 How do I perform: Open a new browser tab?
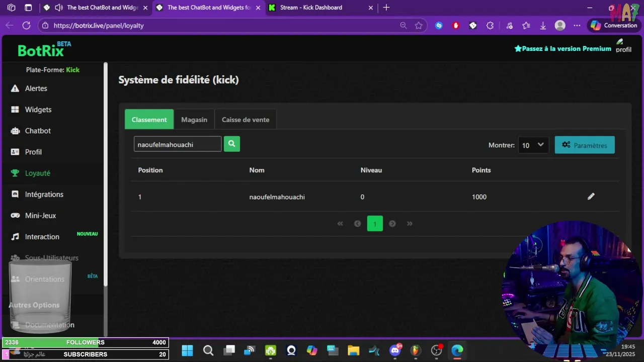coord(386,8)
